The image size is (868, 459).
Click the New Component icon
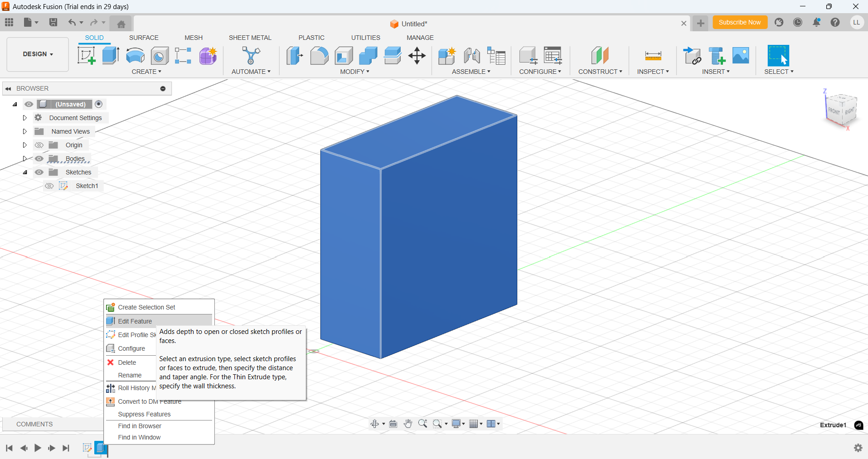click(x=447, y=56)
